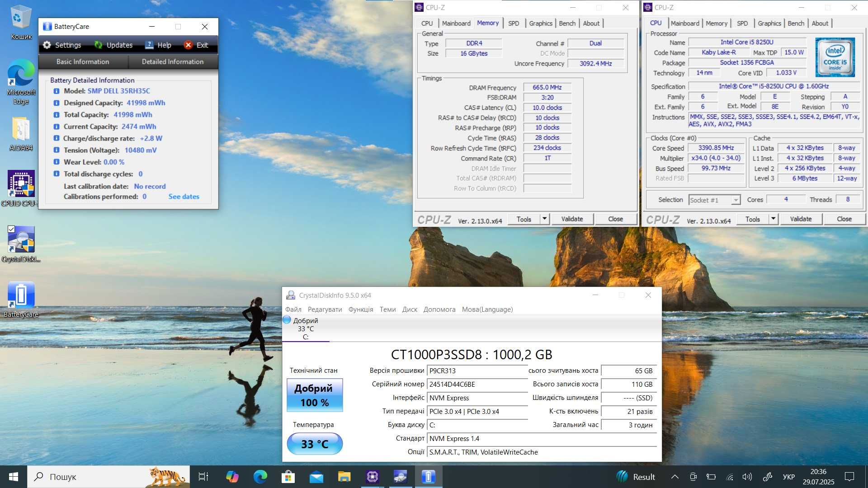868x488 pixels.
Task: Switch to CrystalDiskInfo taskbar icon
Action: click(401, 477)
